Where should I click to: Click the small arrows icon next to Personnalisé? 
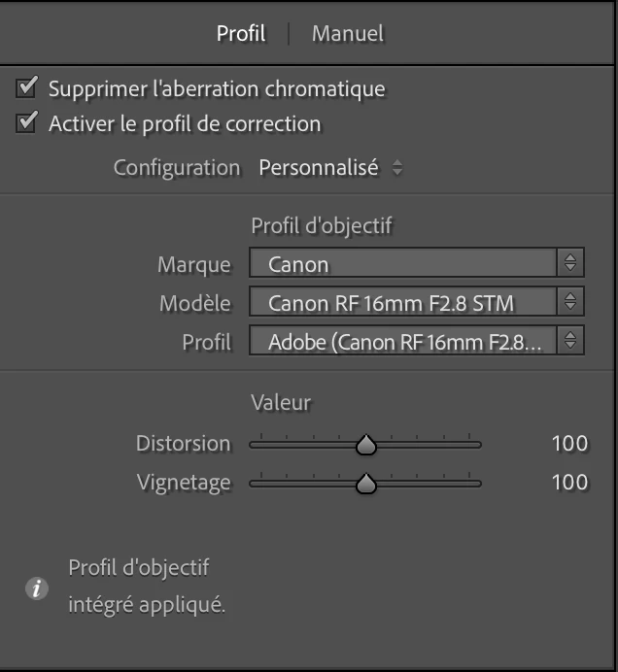396,168
